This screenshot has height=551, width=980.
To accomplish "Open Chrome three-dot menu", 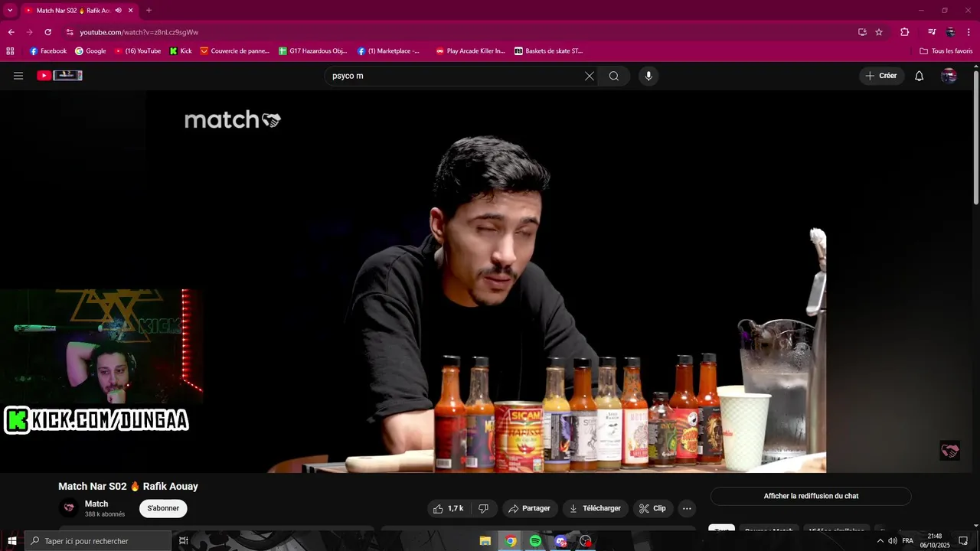I will (969, 32).
